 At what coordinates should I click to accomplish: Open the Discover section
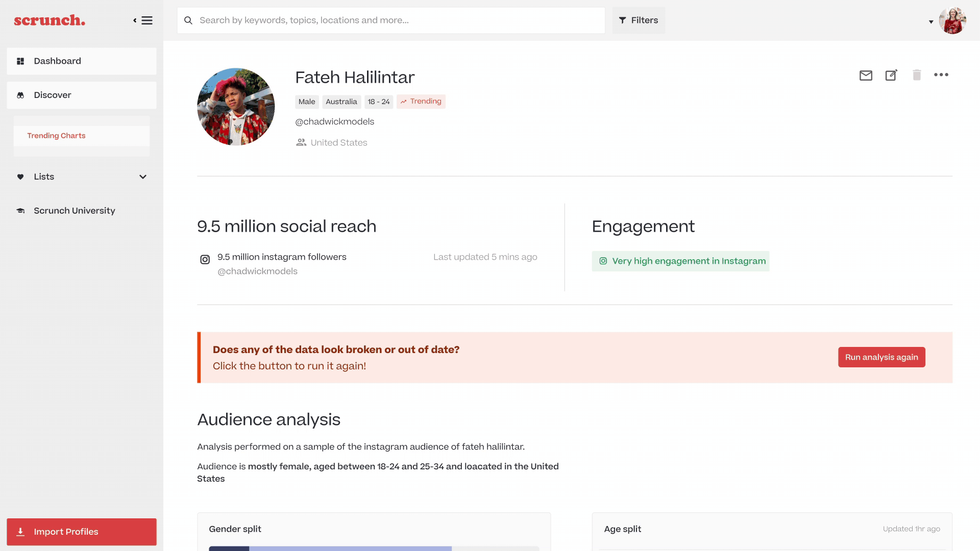click(82, 95)
